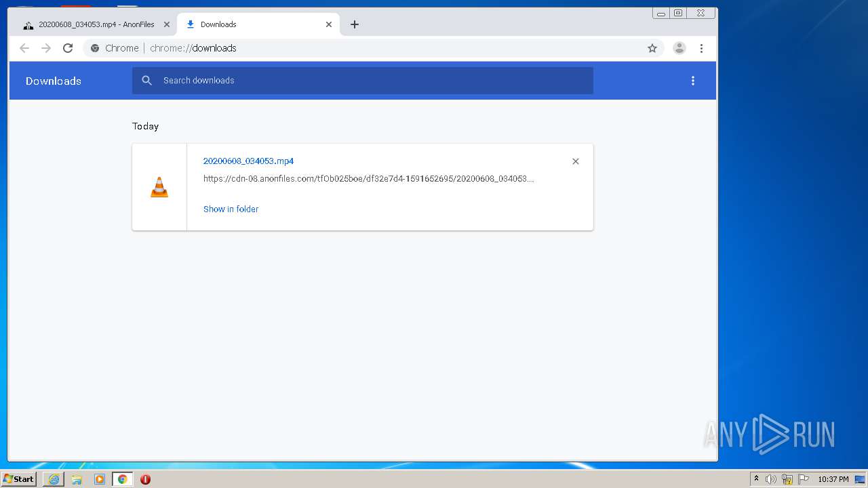Click the Downloads header title
This screenshot has height=488, width=868.
point(54,81)
